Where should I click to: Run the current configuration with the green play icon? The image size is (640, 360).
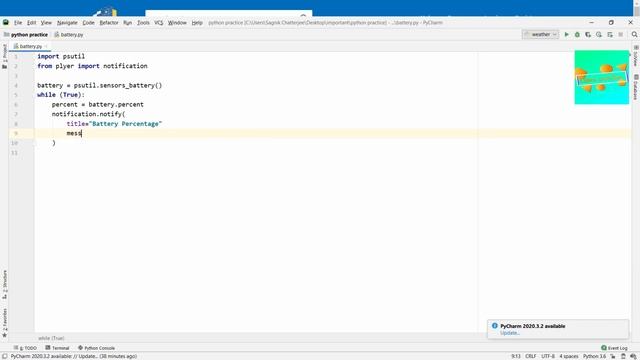point(566,35)
